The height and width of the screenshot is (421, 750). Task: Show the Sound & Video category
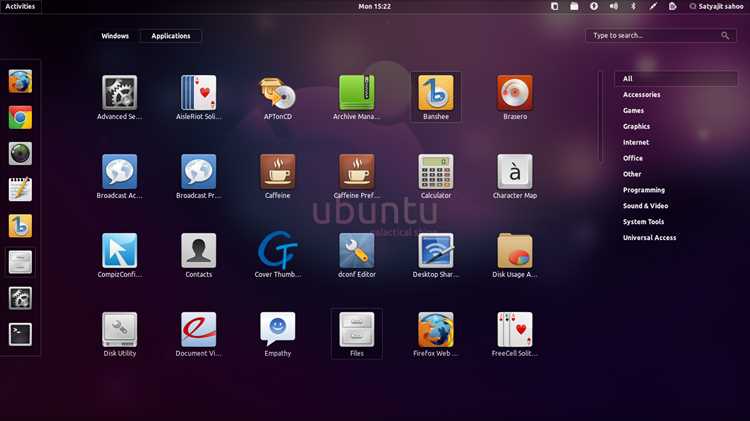click(645, 206)
